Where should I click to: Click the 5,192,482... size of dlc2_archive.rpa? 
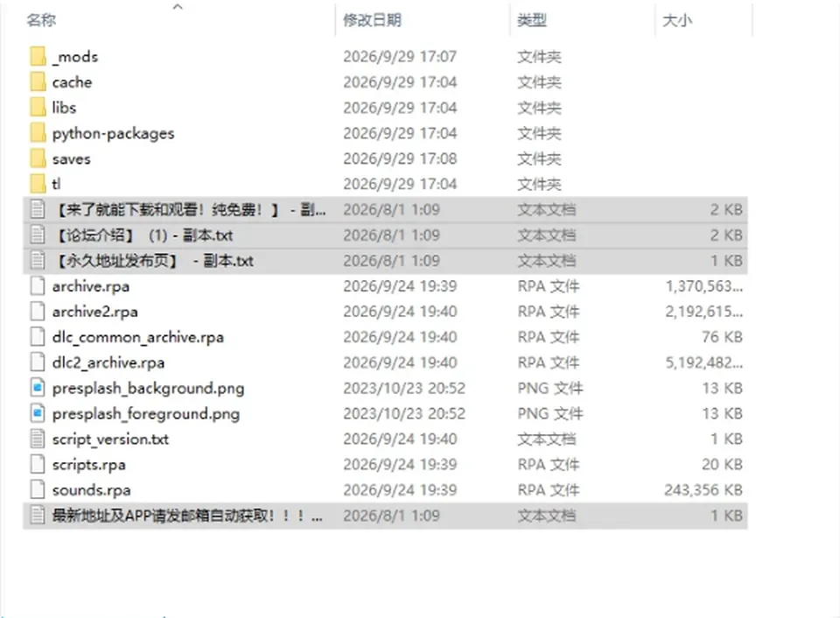(703, 362)
